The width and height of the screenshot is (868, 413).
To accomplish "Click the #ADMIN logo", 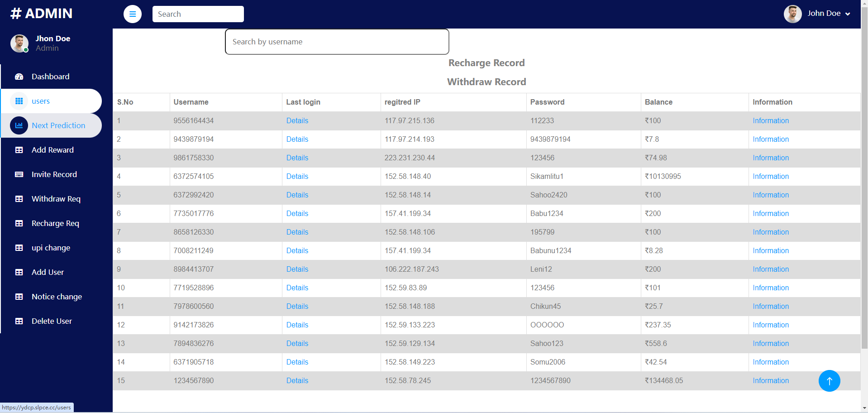I will click(x=41, y=14).
